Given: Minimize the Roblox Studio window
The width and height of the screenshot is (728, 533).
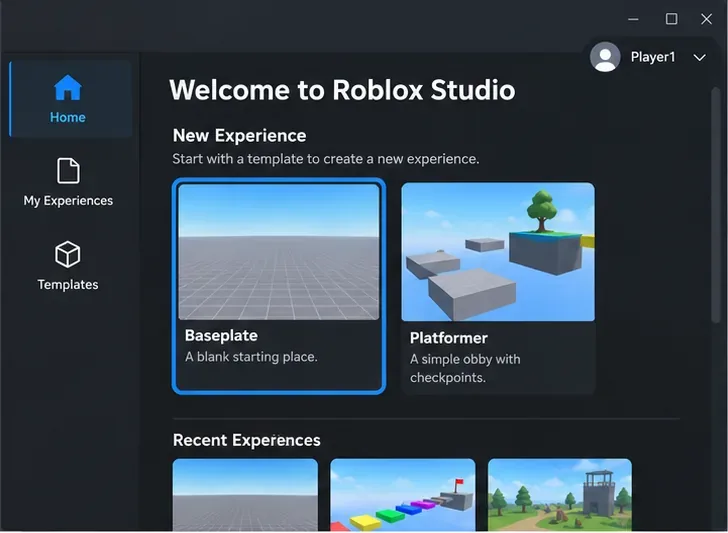Looking at the screenshot, I should coord(633,19).
